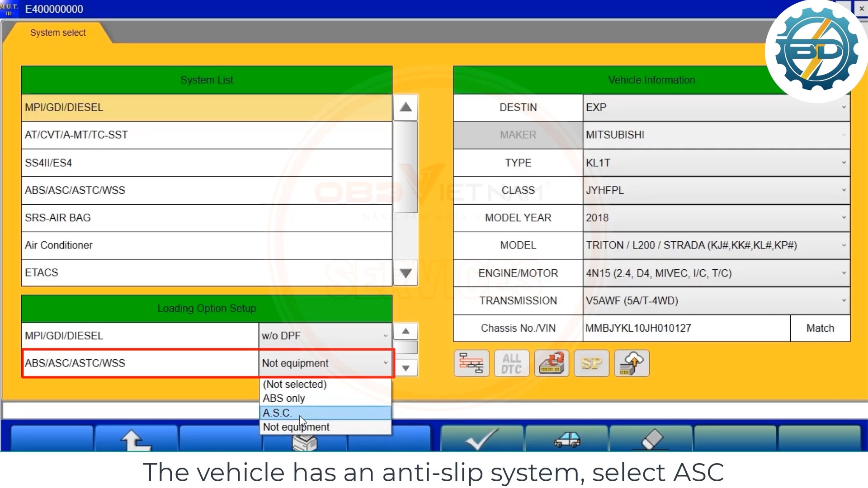Select Not equipment from the dropdown list
The image size is (868, 488).
tap(325, 427)
